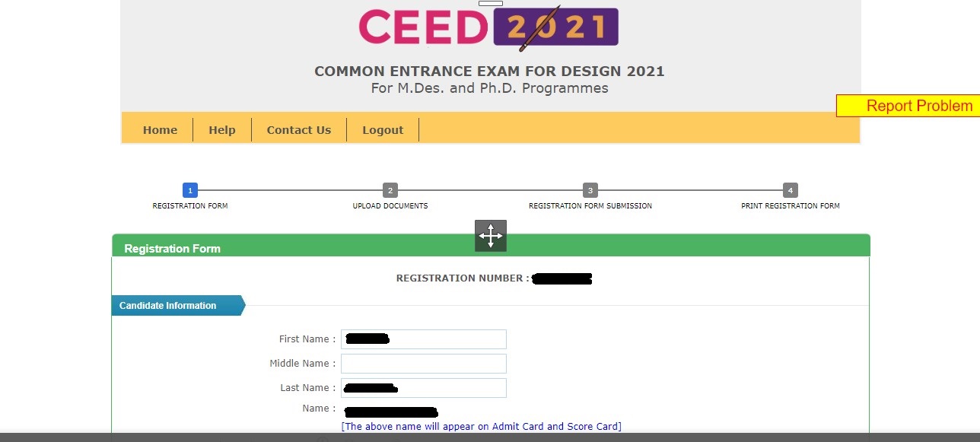The height and width of the screenshot is (442, 980).
Task: Open the Home menu item
Action: (x=160, y=129)
